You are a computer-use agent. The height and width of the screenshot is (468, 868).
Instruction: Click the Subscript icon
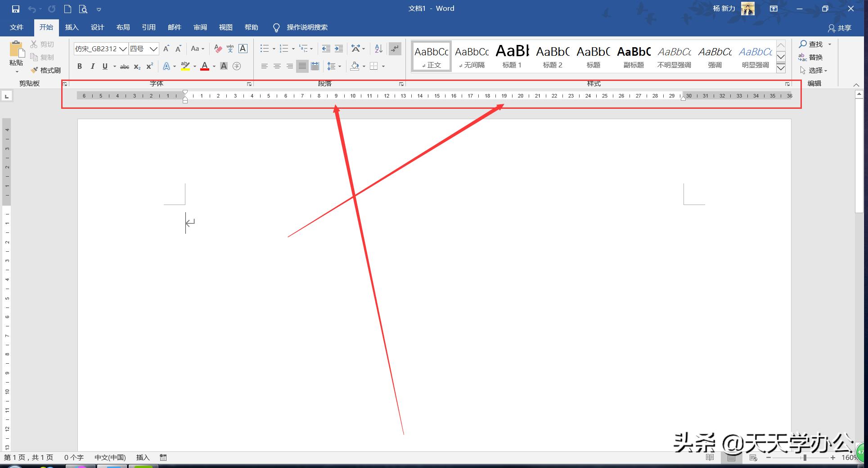pyautogui.click(x=137, y=67)
